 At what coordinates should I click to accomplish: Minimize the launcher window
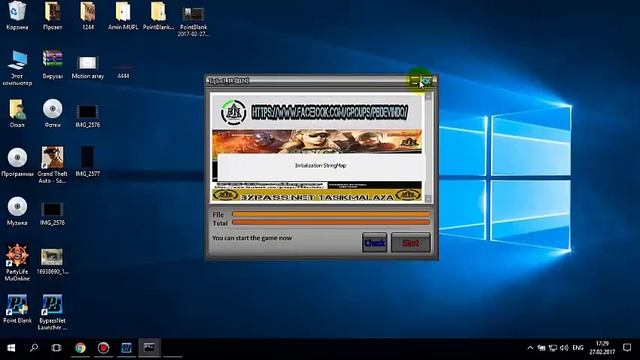(415, 81)
